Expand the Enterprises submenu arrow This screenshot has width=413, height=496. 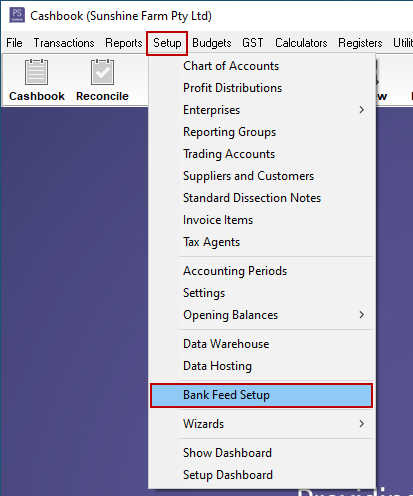click(x=362, y=110)
